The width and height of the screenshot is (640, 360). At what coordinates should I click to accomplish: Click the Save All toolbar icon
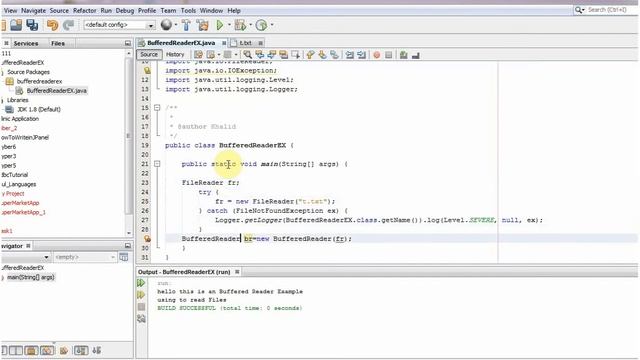(x=32, y=25)
